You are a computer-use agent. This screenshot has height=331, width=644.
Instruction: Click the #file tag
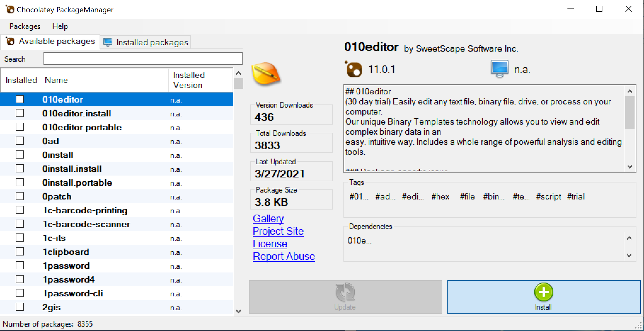[x=467, y=197]
